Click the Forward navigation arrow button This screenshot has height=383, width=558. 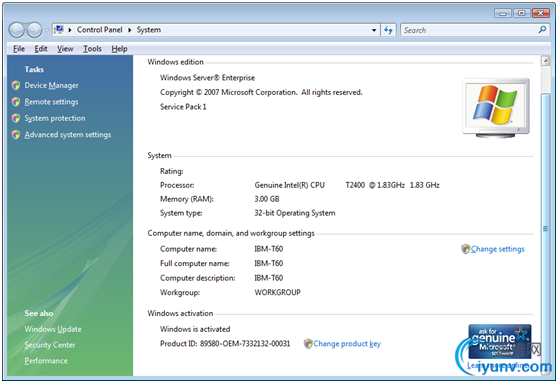35,30
